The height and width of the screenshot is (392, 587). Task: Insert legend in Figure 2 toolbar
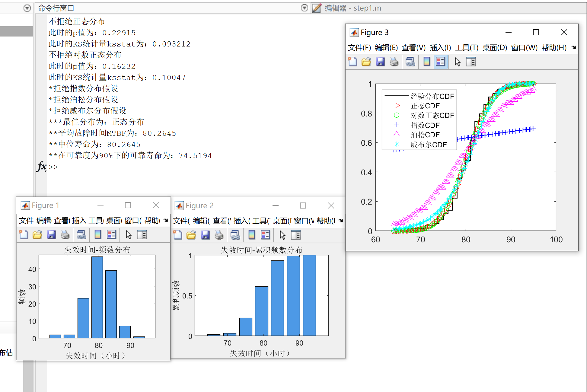pos(266,235)
